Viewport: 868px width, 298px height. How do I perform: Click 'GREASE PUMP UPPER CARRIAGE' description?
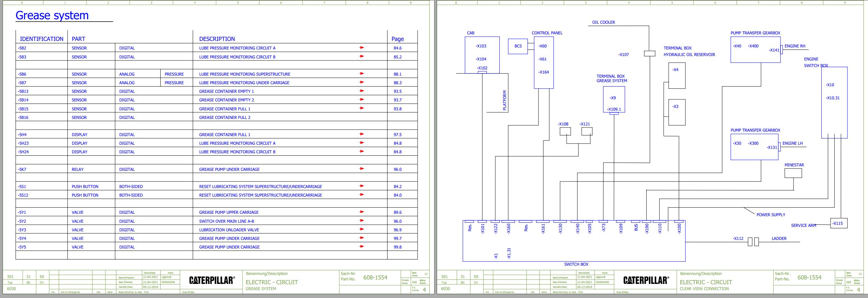click(229, 212)
